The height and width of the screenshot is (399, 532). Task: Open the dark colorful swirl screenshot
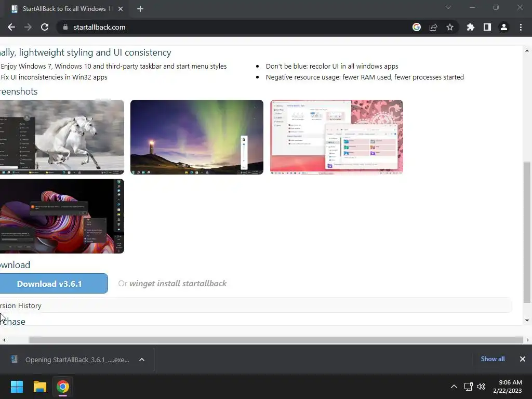click(x=62, y=216)
